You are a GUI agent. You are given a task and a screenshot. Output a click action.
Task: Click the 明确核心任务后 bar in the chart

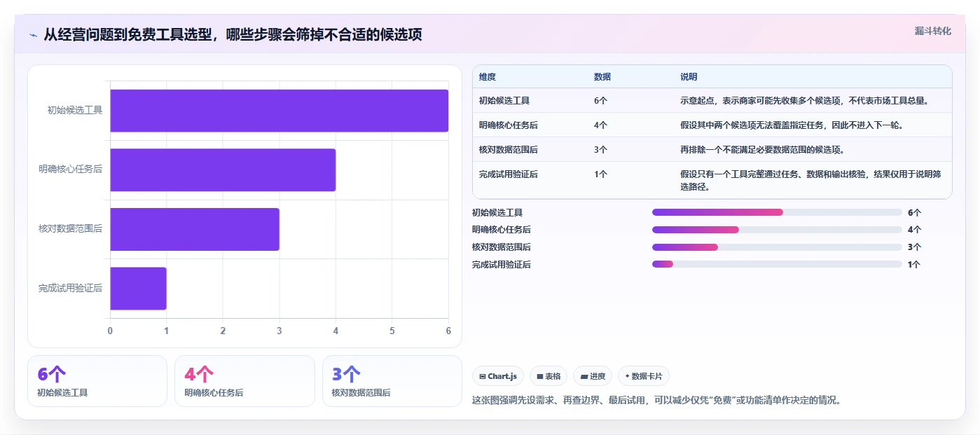pos(223,170)
